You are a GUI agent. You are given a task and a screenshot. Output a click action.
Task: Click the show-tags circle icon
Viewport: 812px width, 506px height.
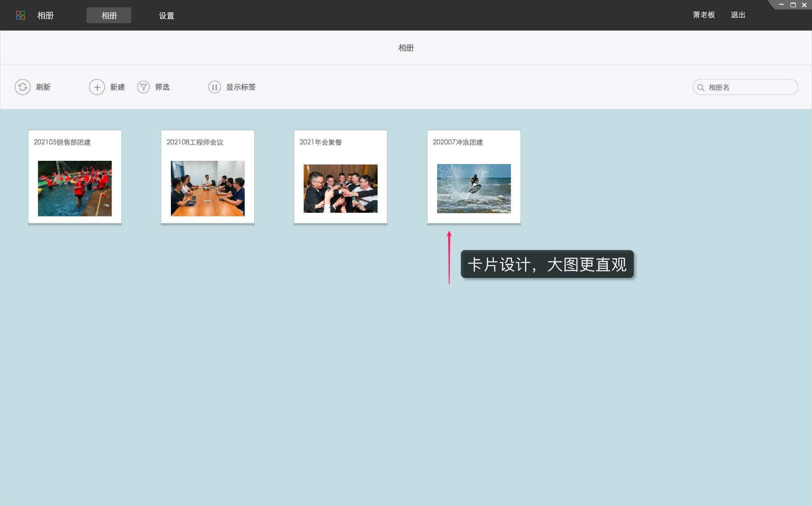pos(214,87)
